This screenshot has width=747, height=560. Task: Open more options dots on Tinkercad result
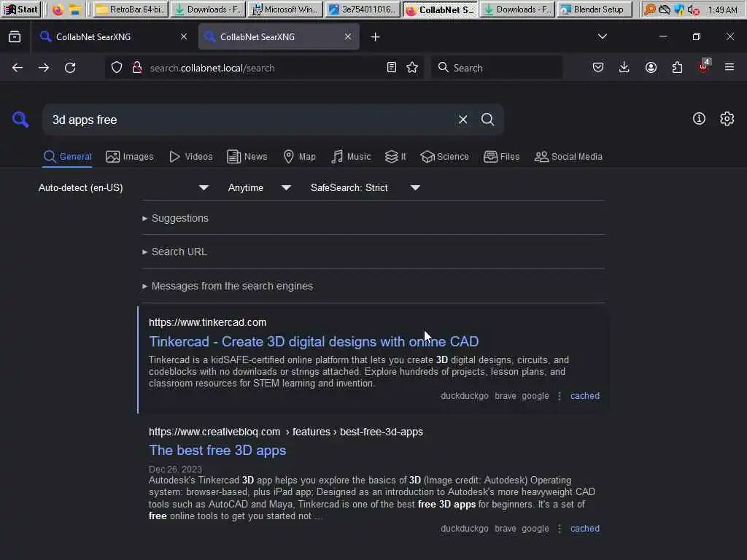(x=560, y=396)
